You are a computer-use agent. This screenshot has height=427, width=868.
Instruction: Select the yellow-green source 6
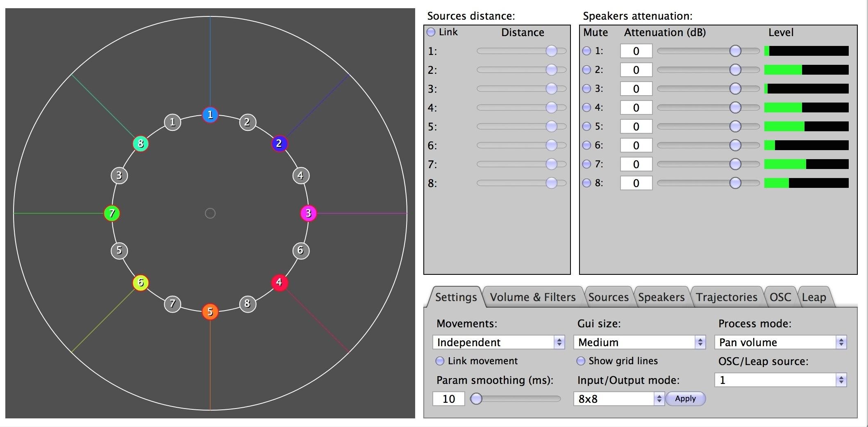pos(140,282)
